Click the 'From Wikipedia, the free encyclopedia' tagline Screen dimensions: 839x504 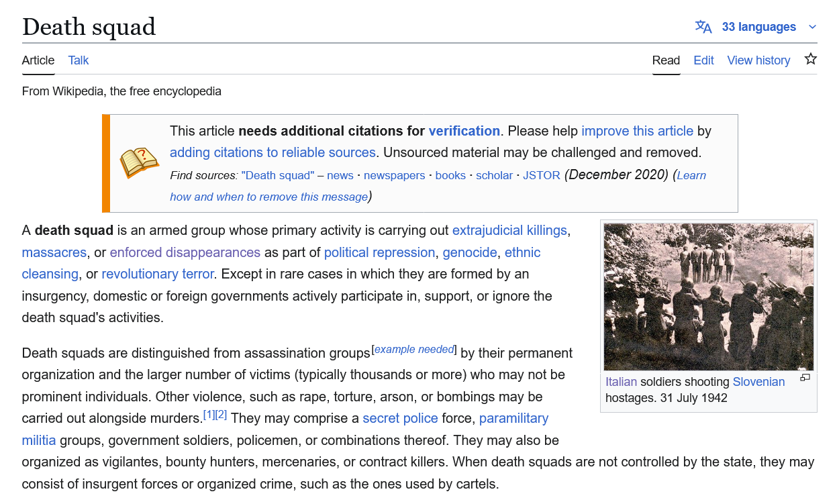pos(121,91)
